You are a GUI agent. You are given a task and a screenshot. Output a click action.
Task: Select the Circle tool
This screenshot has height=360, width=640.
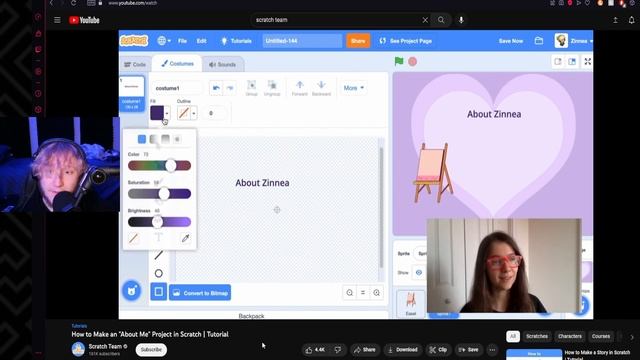point(159,273)
